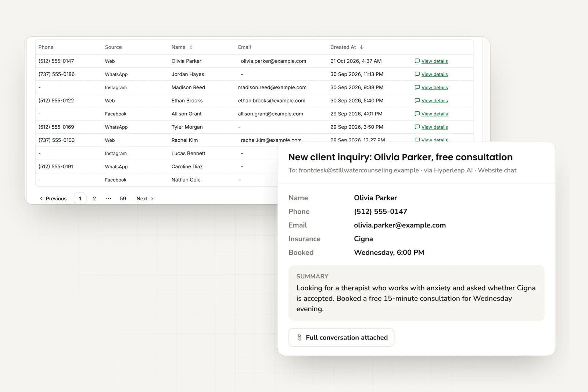Jump to page 2
The height and width of the screenshot is (392, 588).
pos(94,198)
